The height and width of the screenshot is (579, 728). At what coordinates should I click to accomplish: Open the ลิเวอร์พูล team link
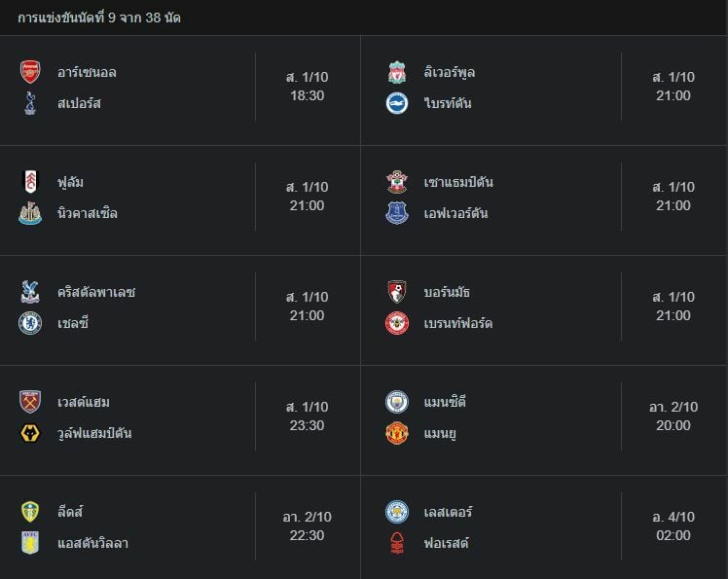pyautogui.click(x=449, y=72)
